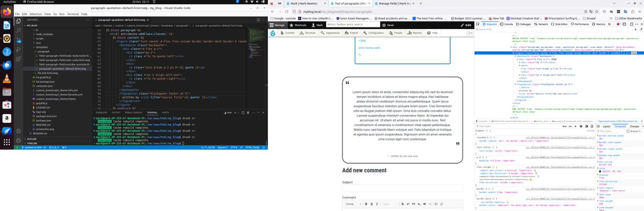
Task: Open VLC media player from the dock
Action: tap(6, 78)
